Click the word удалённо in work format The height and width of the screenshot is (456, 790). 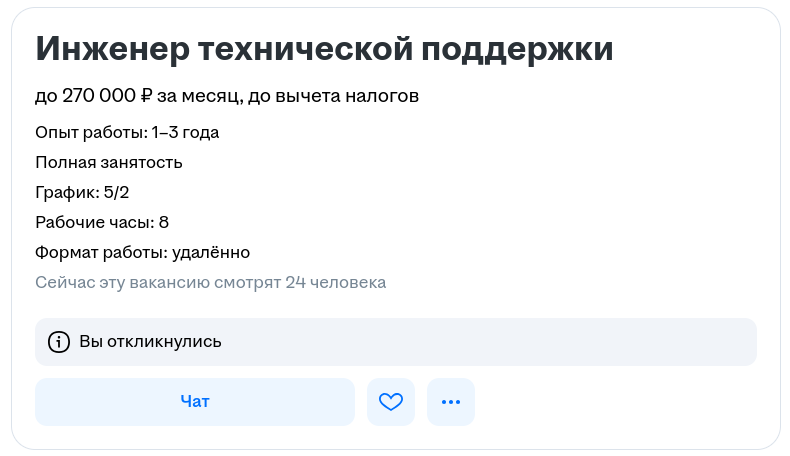(210, 252)
